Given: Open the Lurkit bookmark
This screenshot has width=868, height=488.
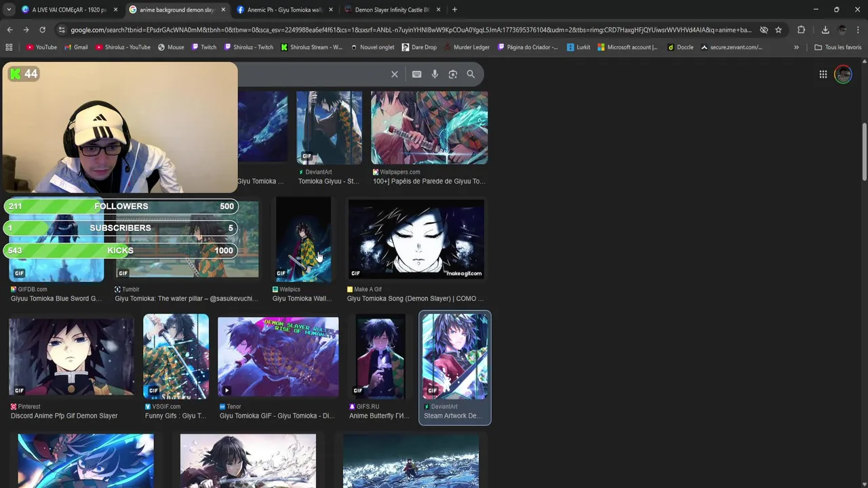Looking at the screenshot, I should (x=579, y=47).
